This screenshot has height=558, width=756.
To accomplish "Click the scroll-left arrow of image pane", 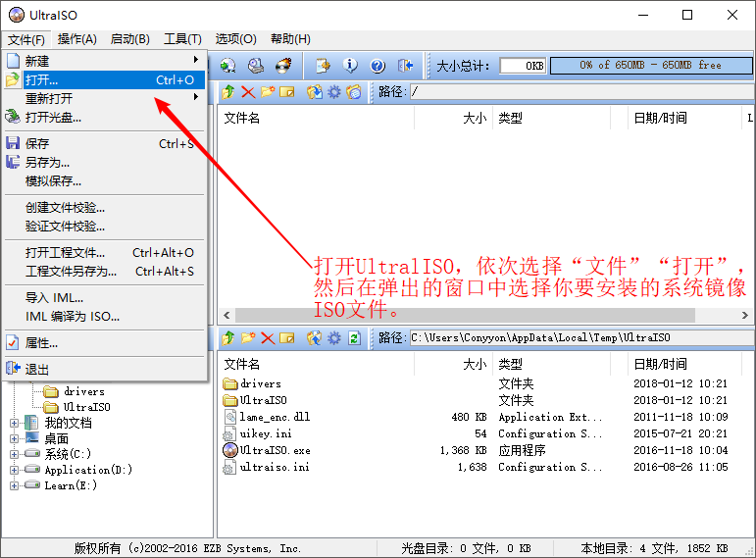I will tap(227, 315).
